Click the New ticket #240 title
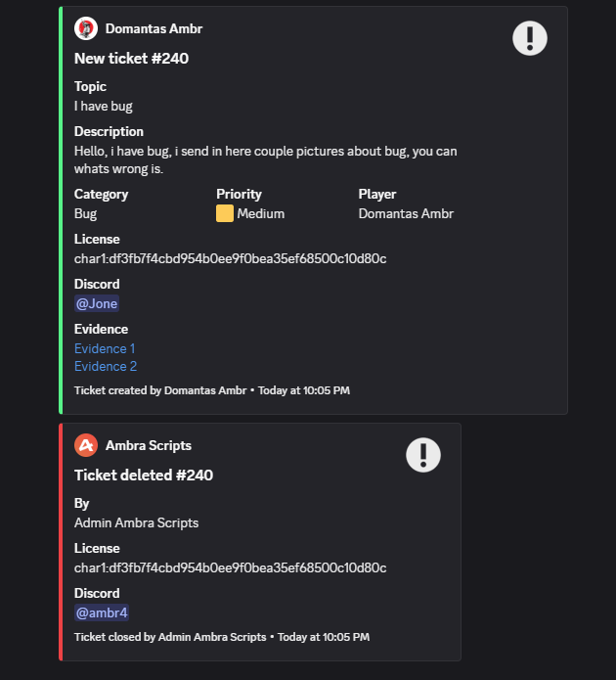The height and width of the screenshot is (680, 616). tap(131, 58)
